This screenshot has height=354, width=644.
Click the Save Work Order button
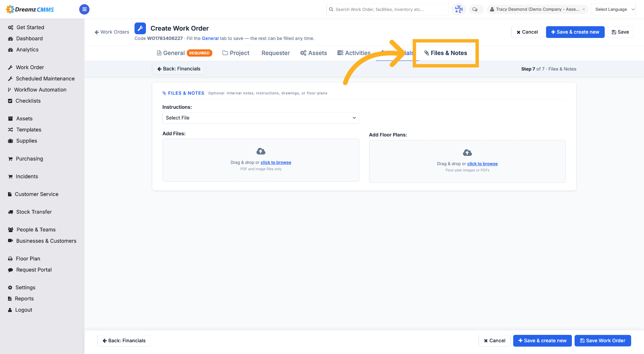(x=603, y=341)
